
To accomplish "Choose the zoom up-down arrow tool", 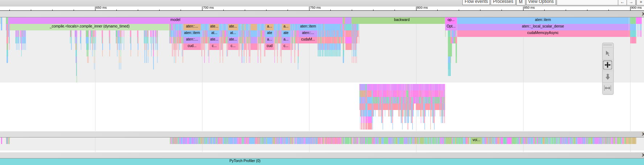I will pos(608,77).
